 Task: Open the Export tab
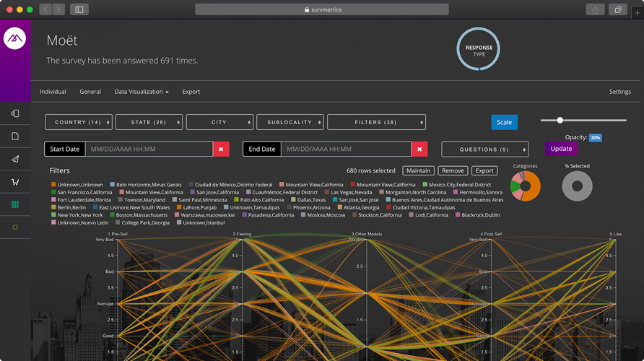(191, 92)
